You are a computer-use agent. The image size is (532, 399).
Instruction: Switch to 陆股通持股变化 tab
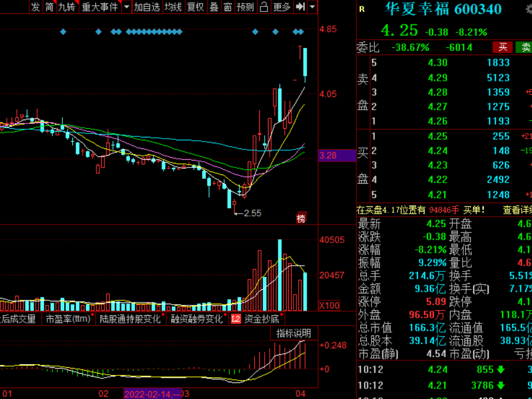(130, 319)
